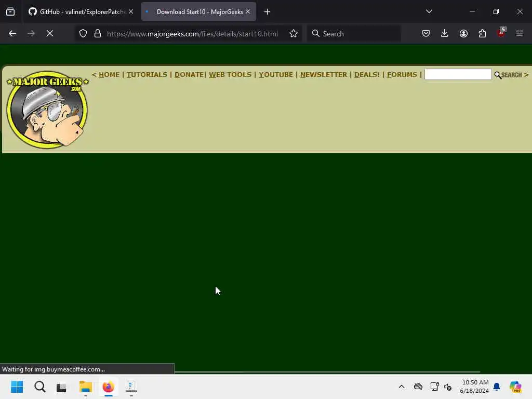Open the Firefox account menu

pos(463,34)
